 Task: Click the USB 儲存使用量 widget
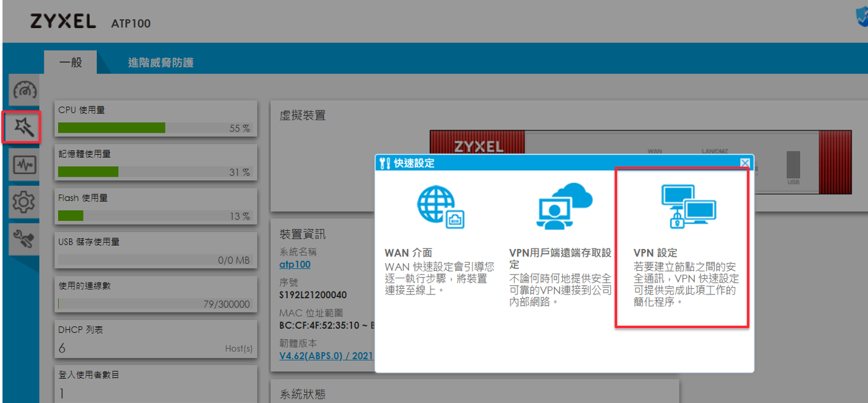point(156,251)
